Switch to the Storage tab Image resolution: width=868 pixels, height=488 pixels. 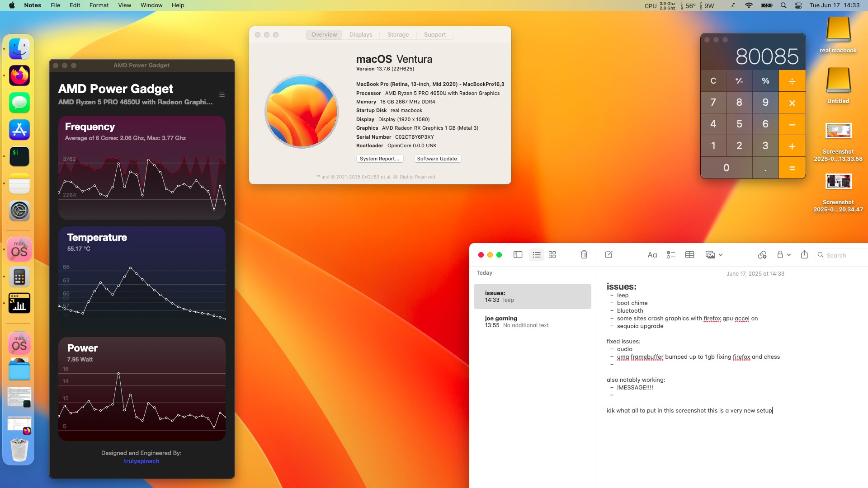[398, 35]
